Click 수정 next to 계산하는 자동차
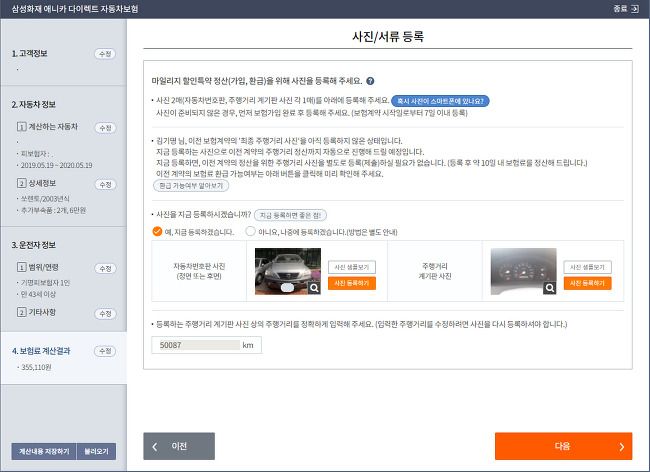The width and height of the screenshot is (650, 472). coord(105,128)
